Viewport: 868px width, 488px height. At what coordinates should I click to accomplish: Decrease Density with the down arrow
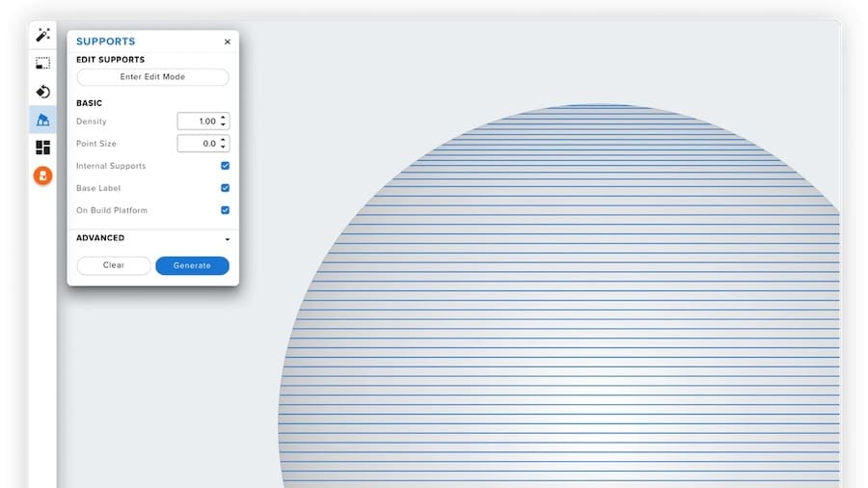click(x=223, y=124)
